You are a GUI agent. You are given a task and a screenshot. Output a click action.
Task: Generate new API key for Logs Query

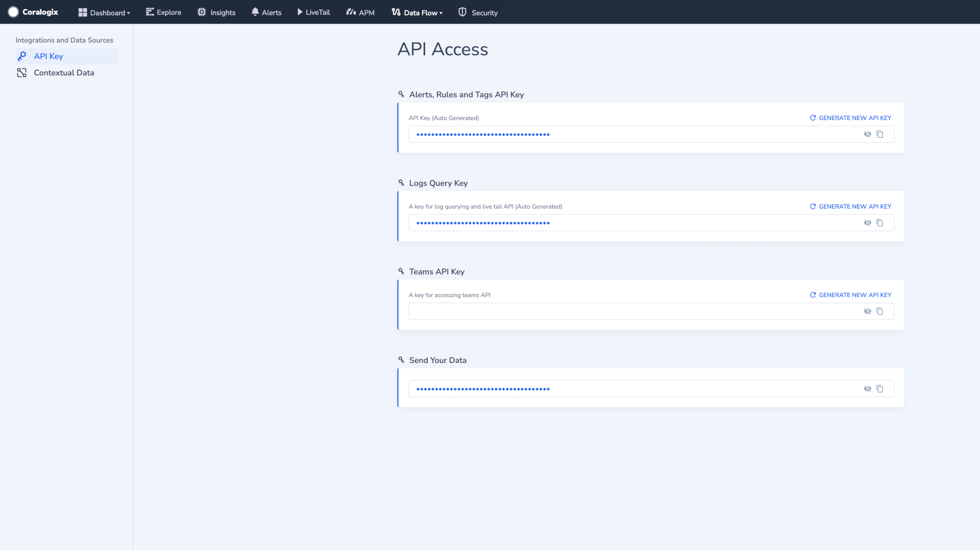click(850, 207)
